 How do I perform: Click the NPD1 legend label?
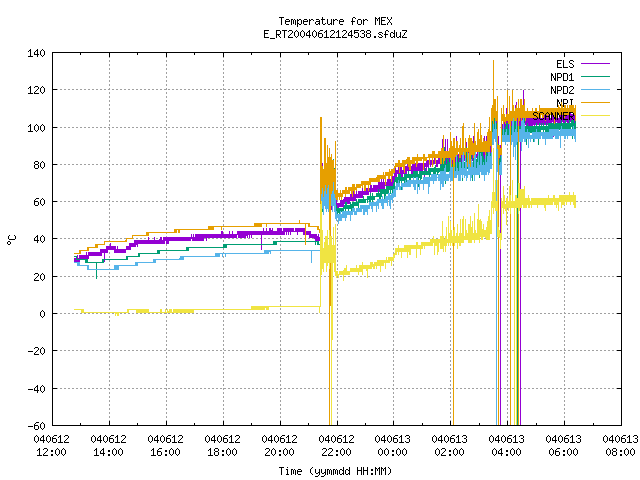(x=562, y=77)
